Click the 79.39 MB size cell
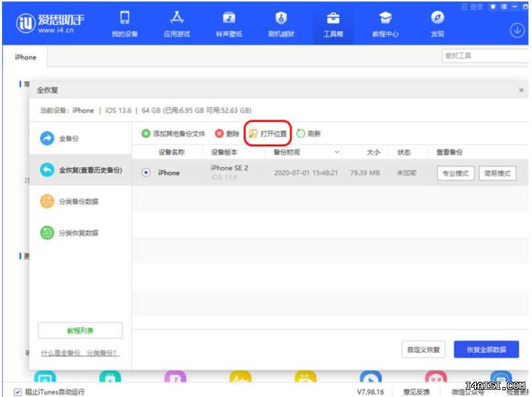This screenshot has width=532, height=397. coord(364,173)
